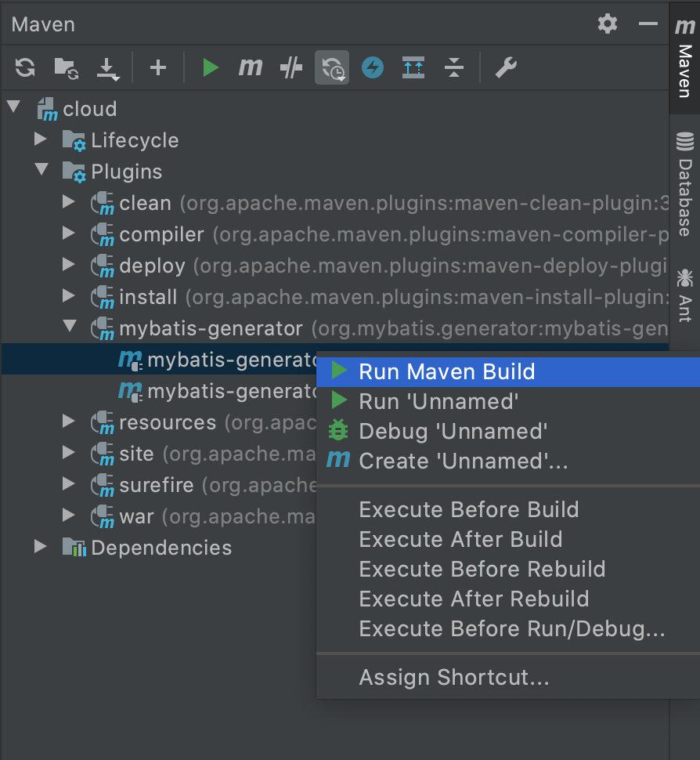Expand the site plugin
The width and height of the screenshot is (700, 760).
69,453
